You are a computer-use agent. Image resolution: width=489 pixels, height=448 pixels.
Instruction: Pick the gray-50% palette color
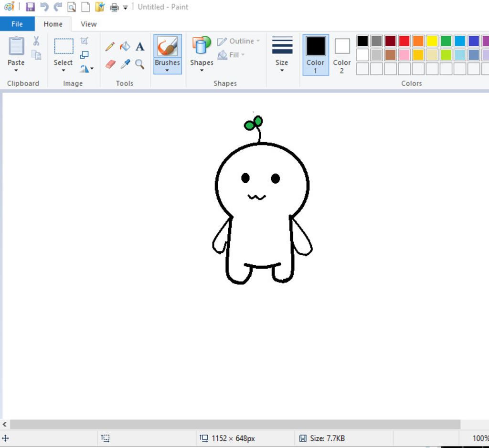click(377, 41)
